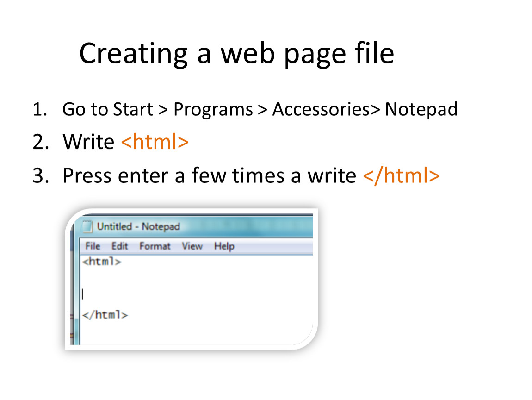Open the Help menu in Notepad
The image size is (532, 400).
click(x=224, y=246)
